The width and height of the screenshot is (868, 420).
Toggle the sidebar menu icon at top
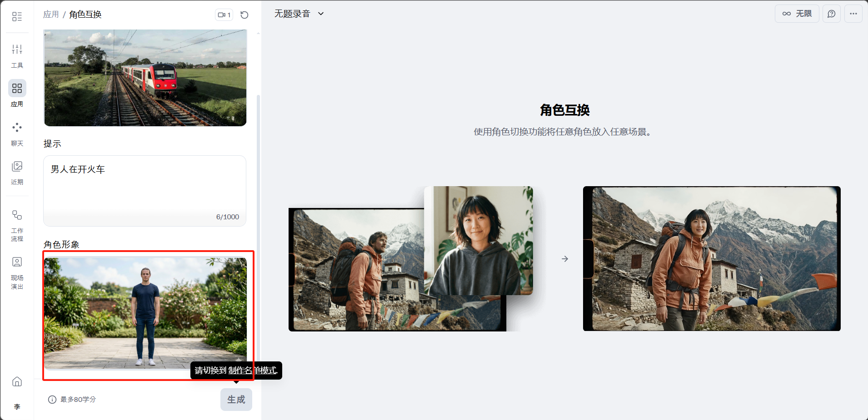[x=17, y=17]
